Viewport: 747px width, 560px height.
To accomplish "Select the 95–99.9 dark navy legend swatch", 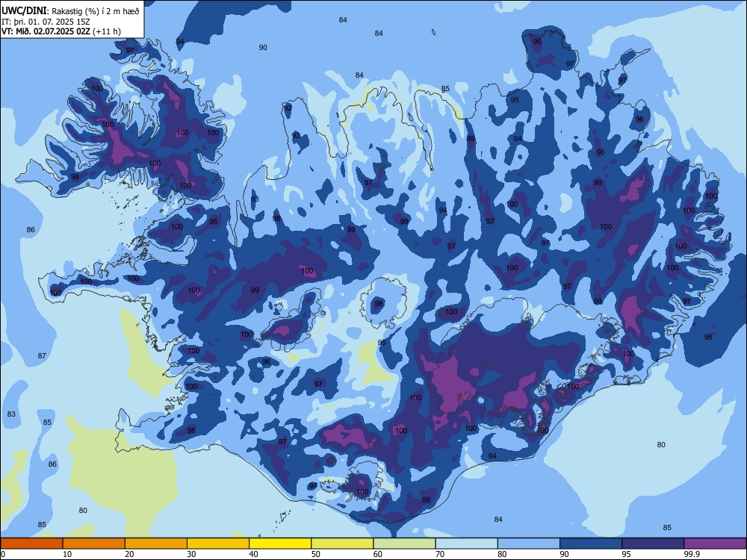I will pos(653,544).
